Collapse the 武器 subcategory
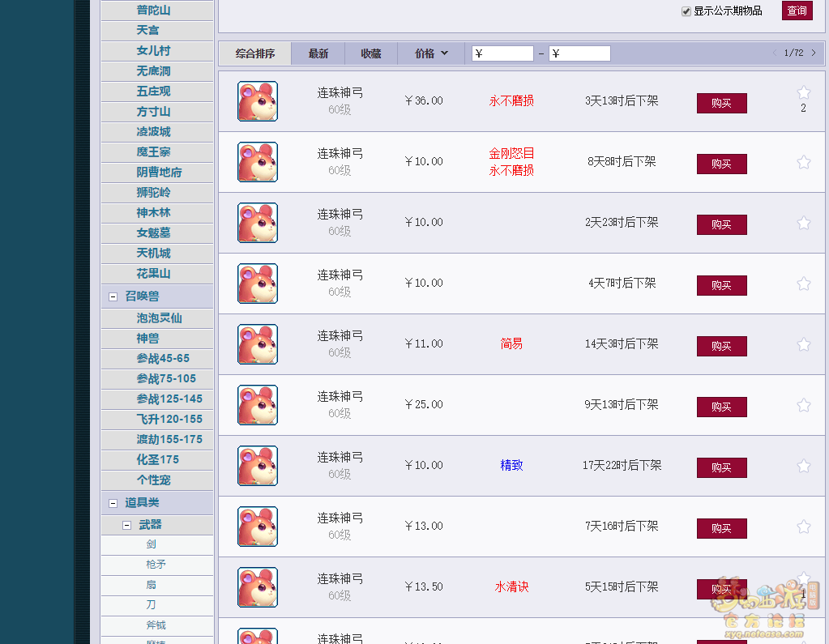This screenshot has width=829, height=644. [126, 525]
